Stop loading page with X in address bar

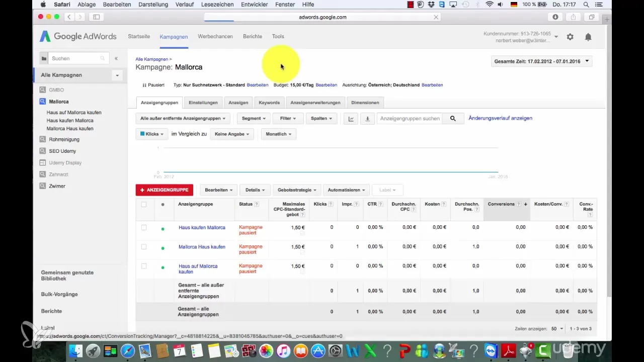[436, 17]
